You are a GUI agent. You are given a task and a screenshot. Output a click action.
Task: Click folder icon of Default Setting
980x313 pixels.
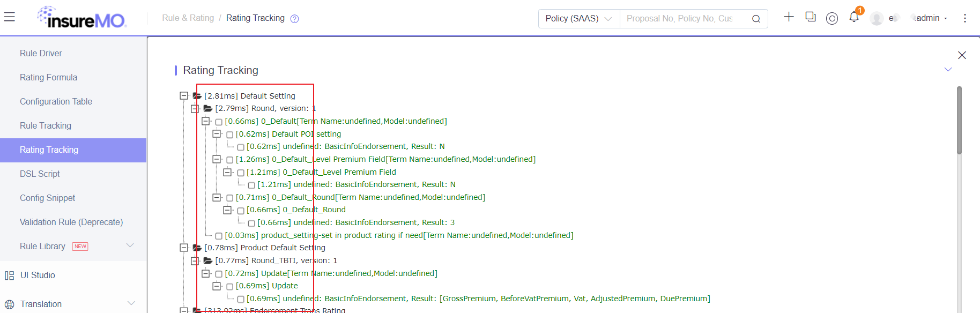coord(197,96)
